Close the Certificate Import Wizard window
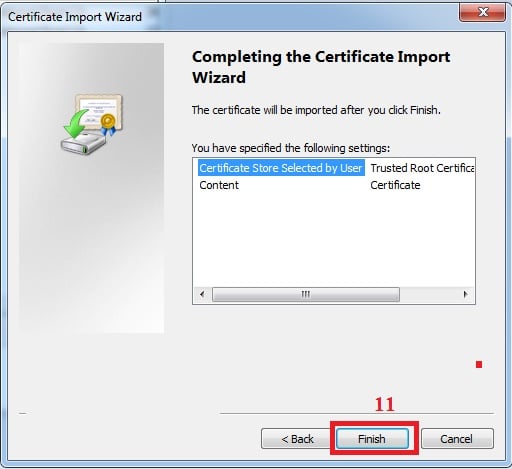Viewport: 512px width, 469px height. (482, 13)
